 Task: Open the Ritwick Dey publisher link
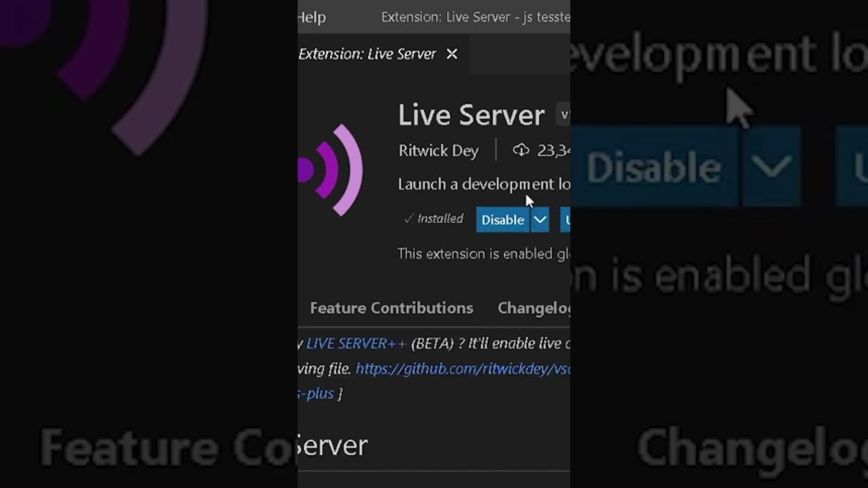pyautogui.click(x=439, y=150)
